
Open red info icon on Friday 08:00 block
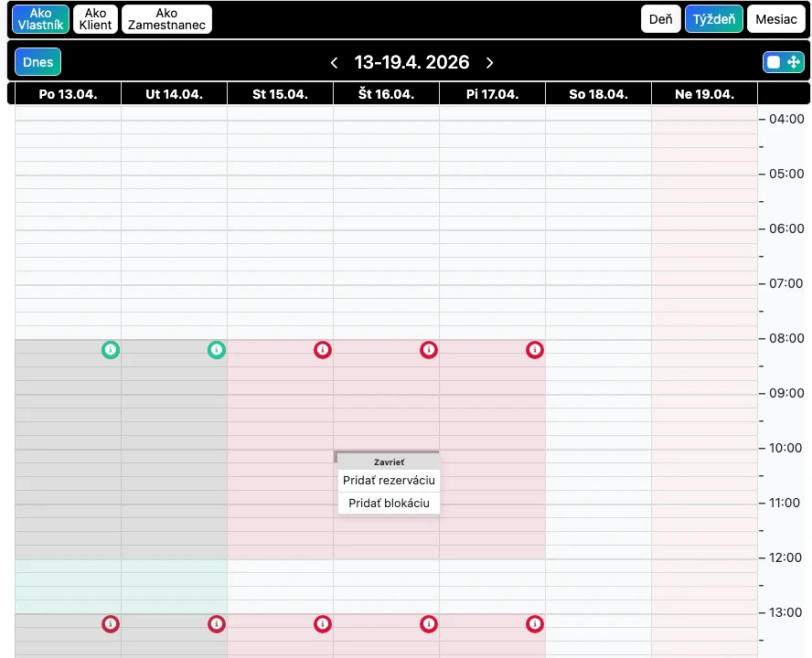point(535,350)
